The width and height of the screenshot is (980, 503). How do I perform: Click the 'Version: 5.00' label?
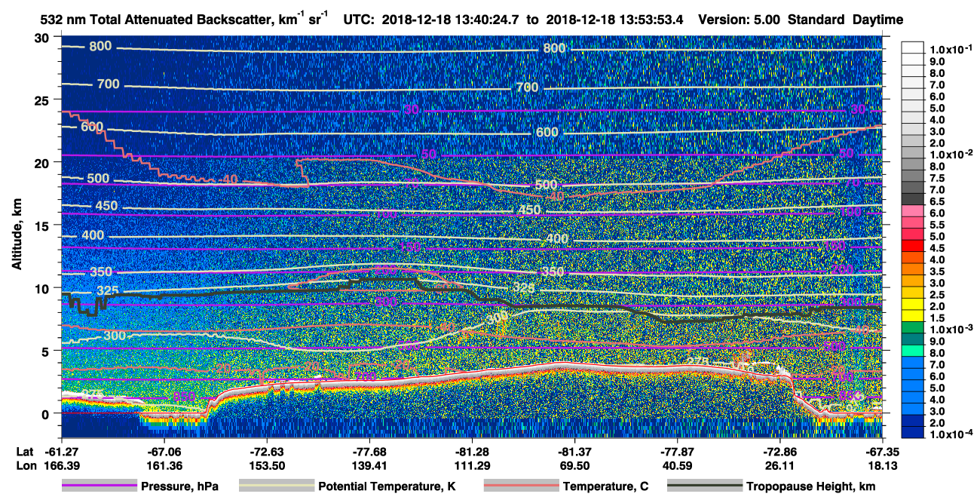pos(739,20)
